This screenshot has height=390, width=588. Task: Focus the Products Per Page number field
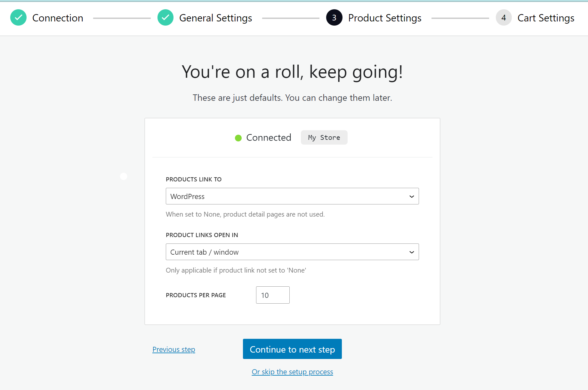(x=273, y=295)
